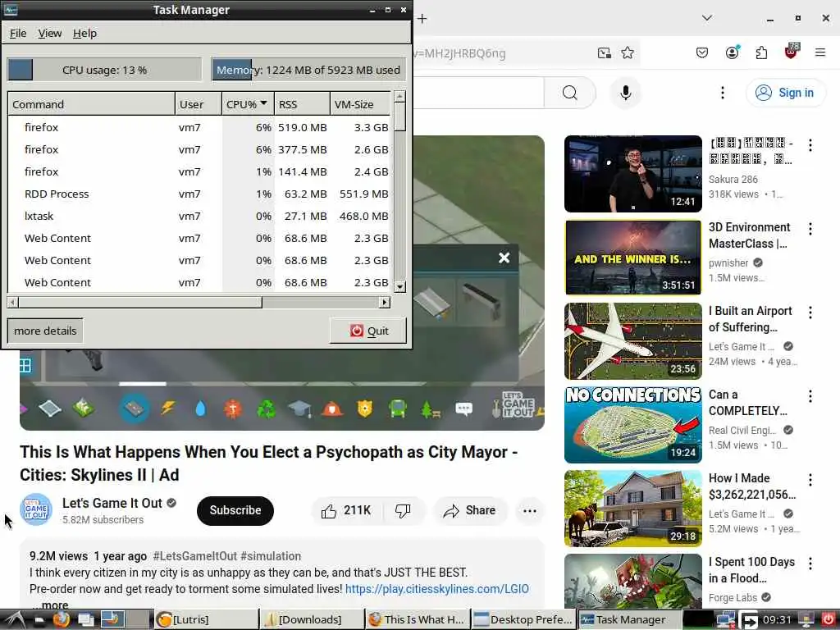Select the firefox process using 377.5 MB

(x=199, y=149)
